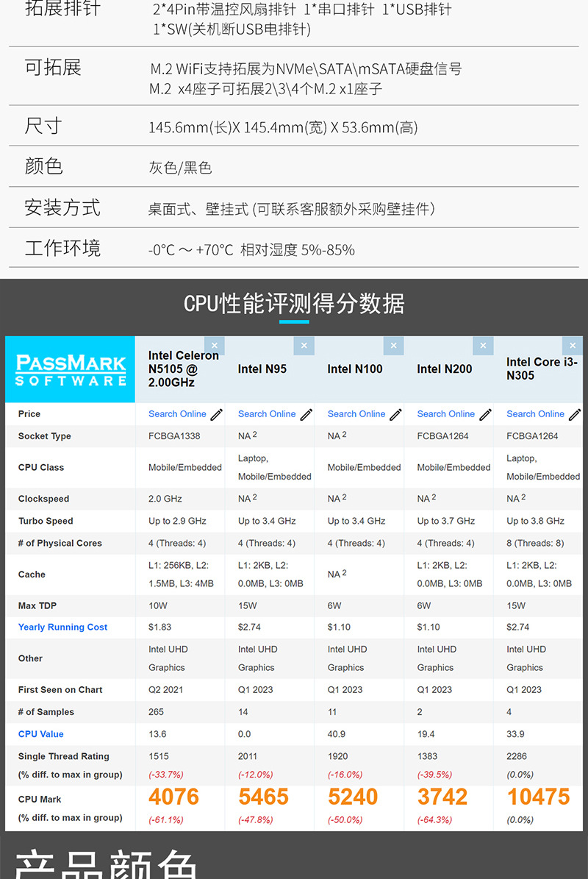Click the Max TDP row label
Screen dimensions: 588x879
tap(37, 605)
